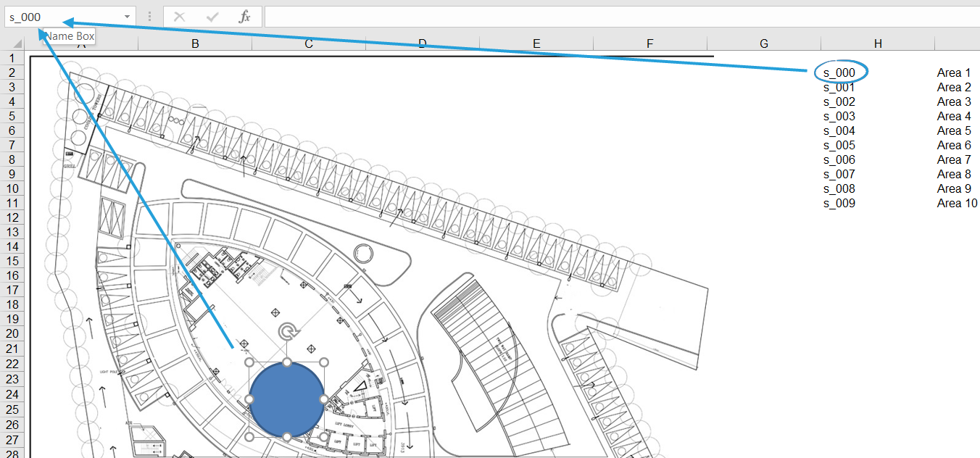Select row 25 header
Screen dimensions: 980x458
point(12,409)
